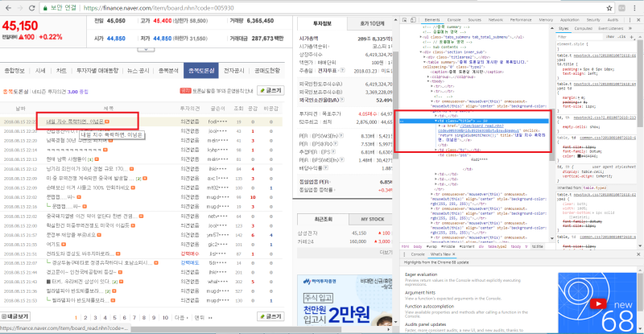Bookmark this page with the star icon
Viewport: 644px width, 334px height.
click(609, 8)
